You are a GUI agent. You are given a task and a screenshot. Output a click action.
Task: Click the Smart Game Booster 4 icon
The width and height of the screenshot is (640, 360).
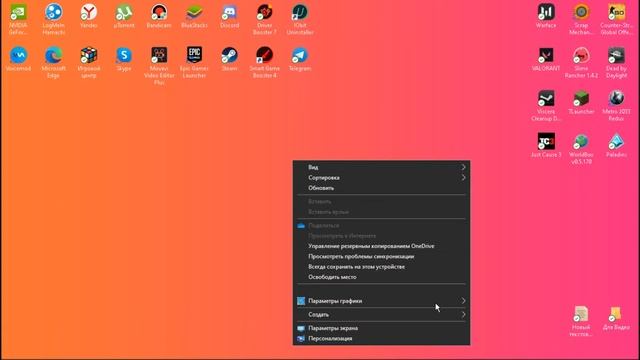[264, 56]
